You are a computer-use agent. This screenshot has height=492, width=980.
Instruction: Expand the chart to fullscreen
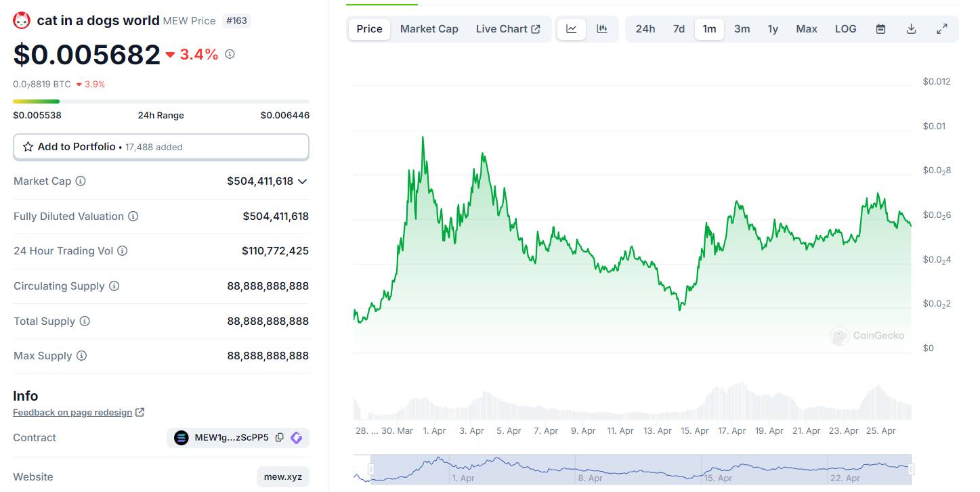[x=942, y=29]
